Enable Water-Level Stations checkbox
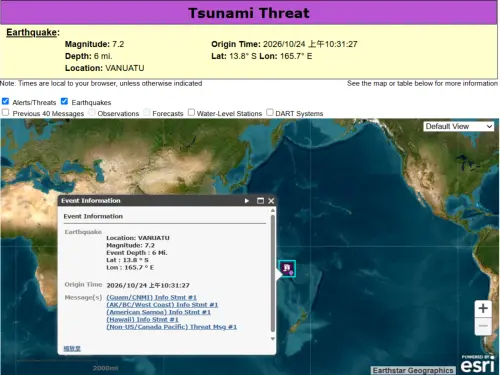 tap(191, 112)
